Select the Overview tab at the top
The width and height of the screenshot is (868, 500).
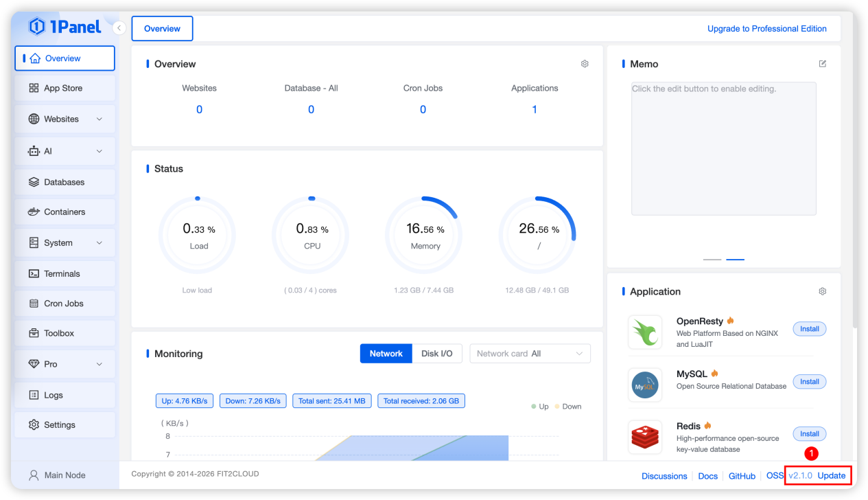[x=162, y=29]
